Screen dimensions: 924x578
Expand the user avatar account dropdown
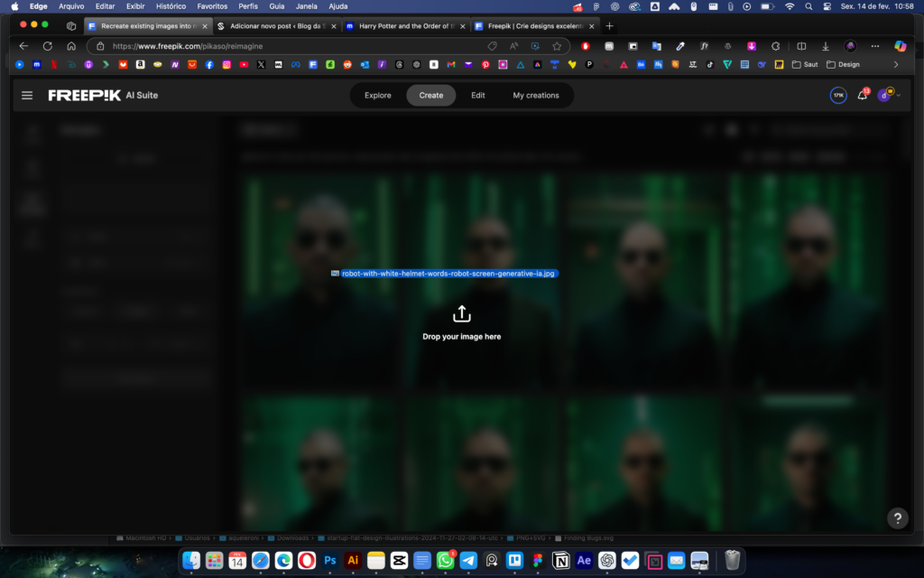pos(889,95)
